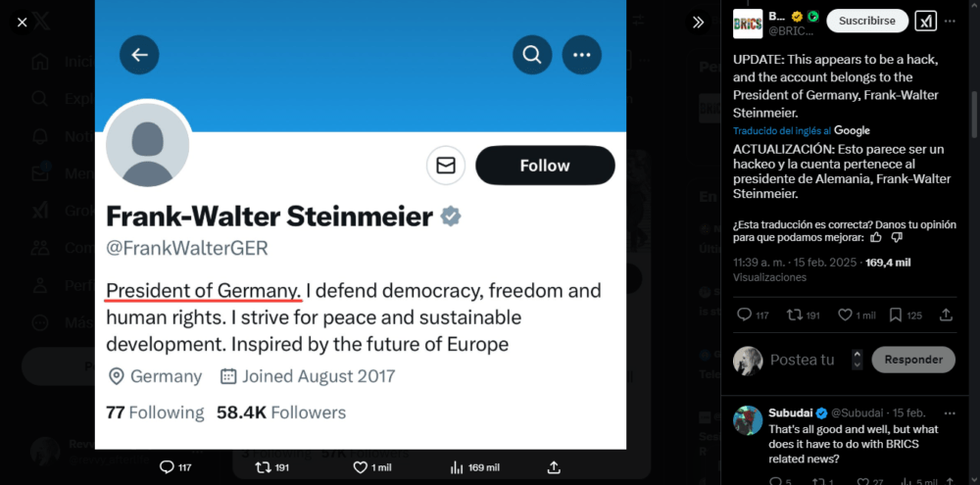Click the share icon below the image
Viewport: 980px width, 485px height.
pos(554,467)
